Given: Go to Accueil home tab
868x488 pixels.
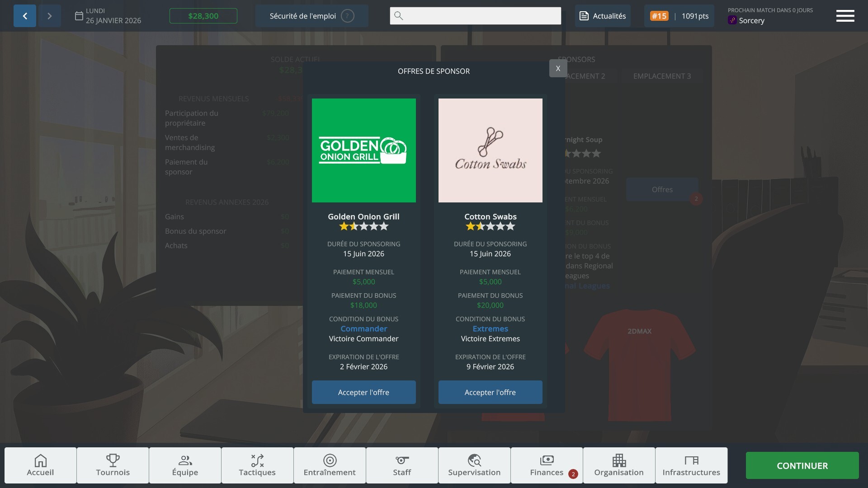Looking at the screenshot, I should coord(40,465).
